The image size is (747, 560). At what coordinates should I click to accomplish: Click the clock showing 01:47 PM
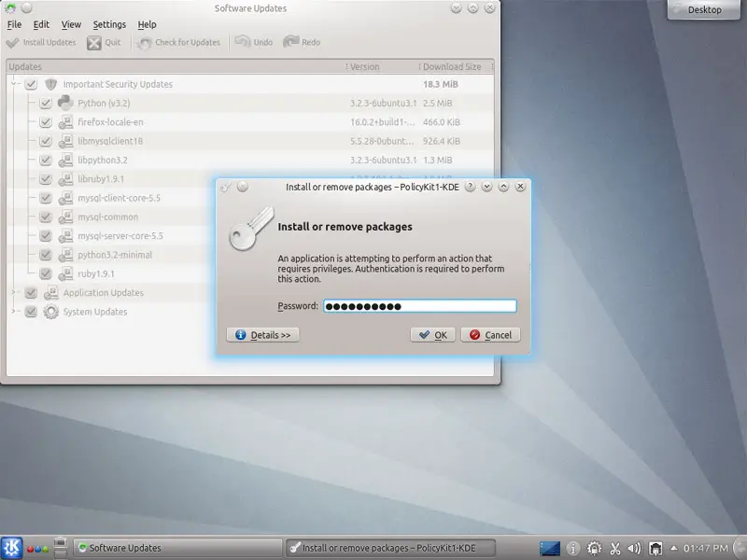706,549
